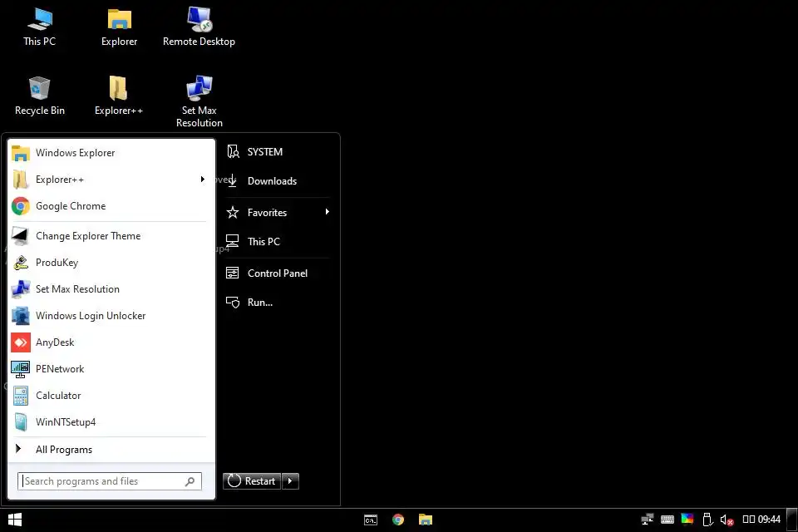Screen dimensions: 798x532
Task: Open Change Explorer Theme
Action: (111, 236)
